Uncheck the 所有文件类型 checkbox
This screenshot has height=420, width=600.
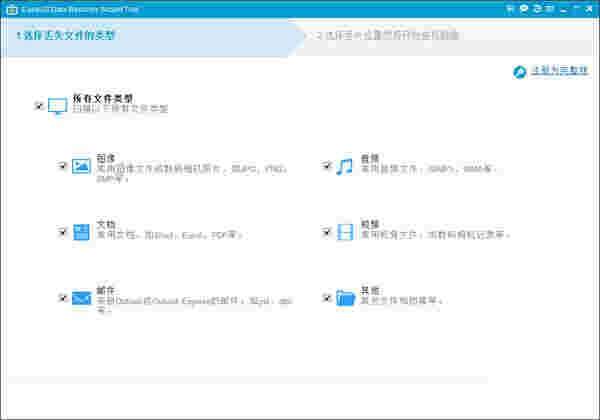pyautogui.click(x=39, y=105)
